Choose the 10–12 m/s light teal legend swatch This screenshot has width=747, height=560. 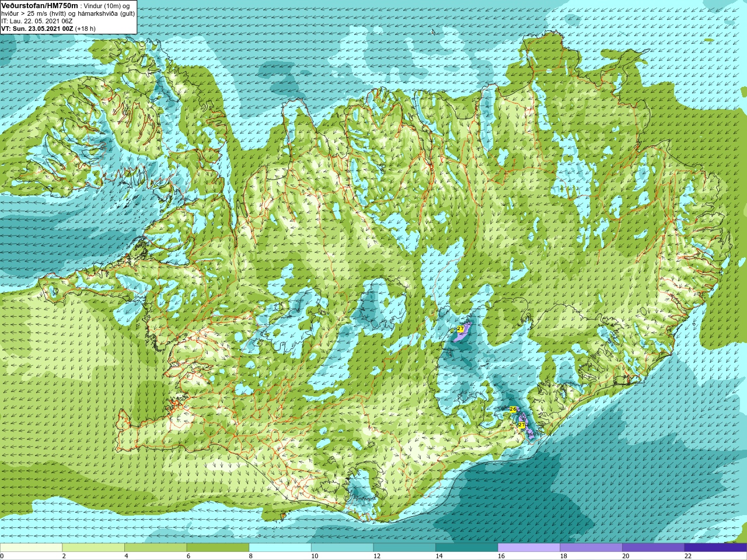tap(342, 548)
